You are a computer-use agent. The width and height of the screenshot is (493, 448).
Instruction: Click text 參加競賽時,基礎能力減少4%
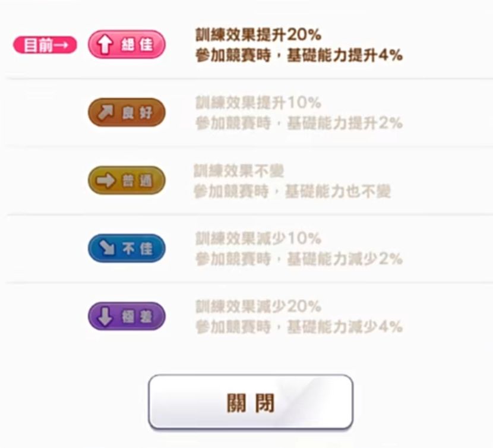pos(299,327)
